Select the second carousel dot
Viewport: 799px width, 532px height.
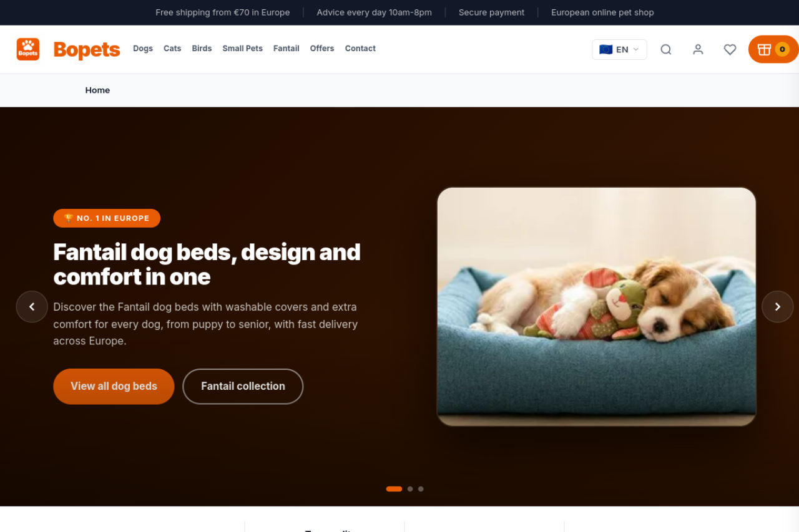tap(410, 489)
